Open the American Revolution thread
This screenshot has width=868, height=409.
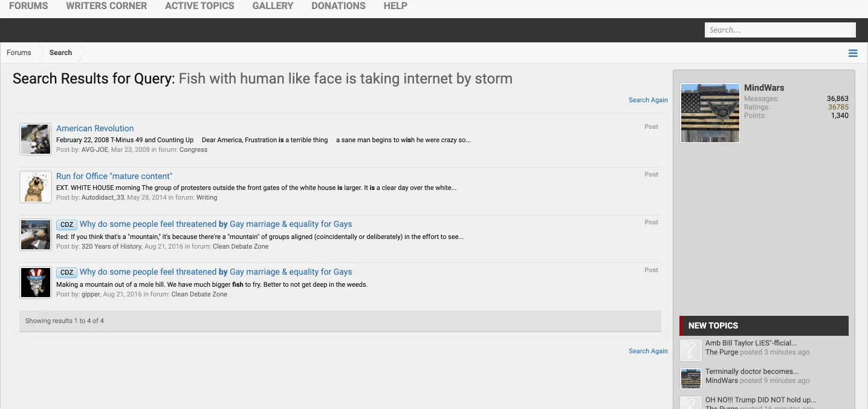point(95,128)
